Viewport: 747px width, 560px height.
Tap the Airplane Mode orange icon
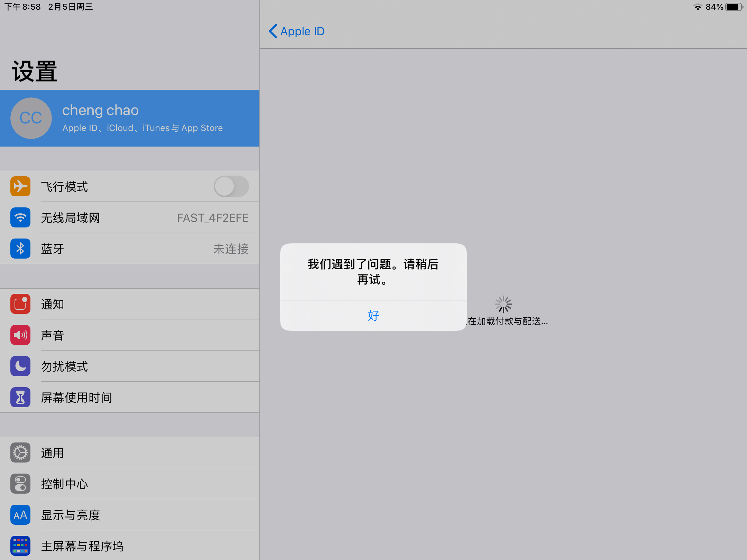pos(20,186)
